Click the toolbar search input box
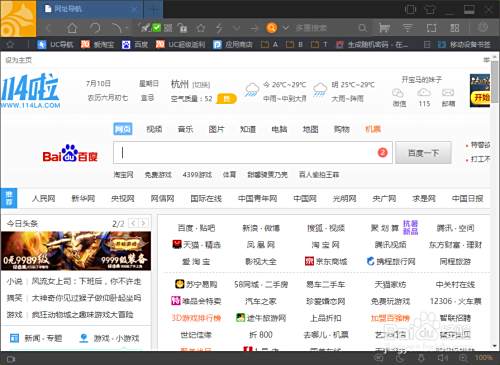The width and height of the screenshot is (500, 365). pos(325,28)
